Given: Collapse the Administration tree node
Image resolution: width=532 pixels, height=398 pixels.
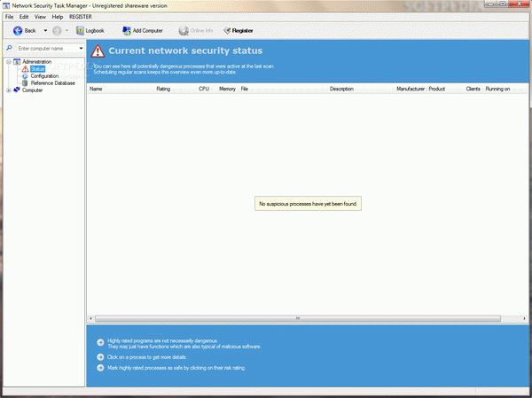Looking at the screenshot, I should (x=9, y=62).
